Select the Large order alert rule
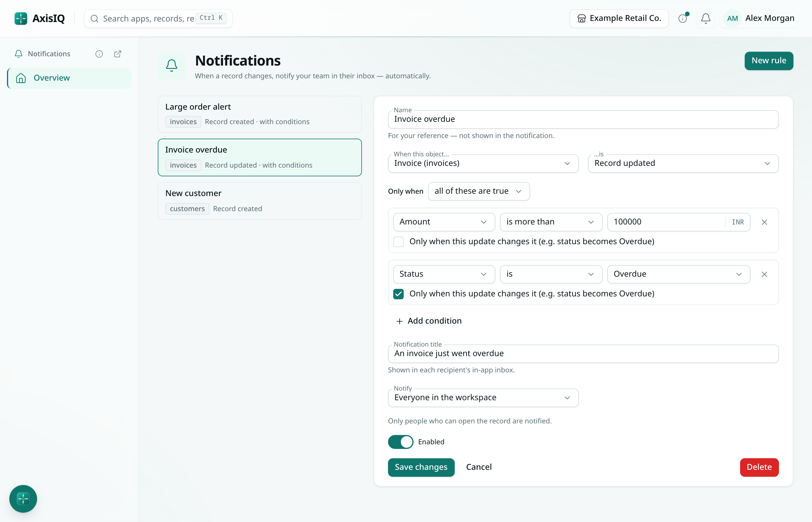This screenshot has width=812, height=522. tap(260, 114)
